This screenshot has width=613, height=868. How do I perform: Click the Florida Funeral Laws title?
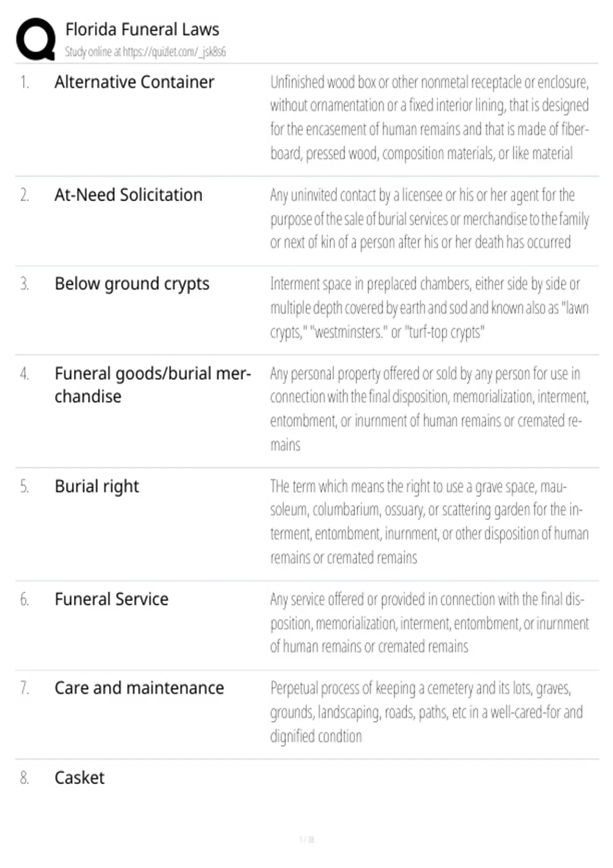pyautogui.click(x=142, y=29)
